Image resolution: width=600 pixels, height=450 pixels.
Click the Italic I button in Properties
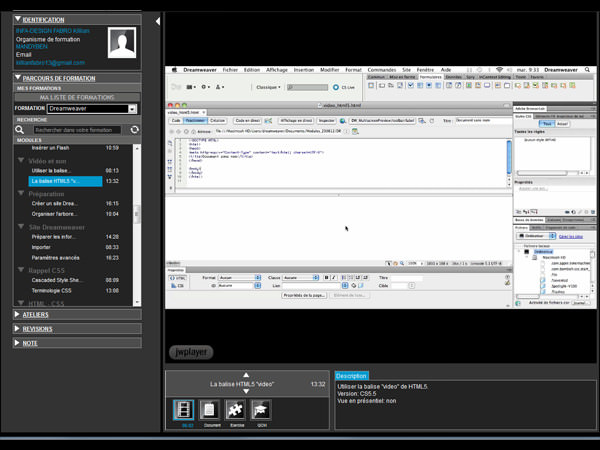[334, 277]
